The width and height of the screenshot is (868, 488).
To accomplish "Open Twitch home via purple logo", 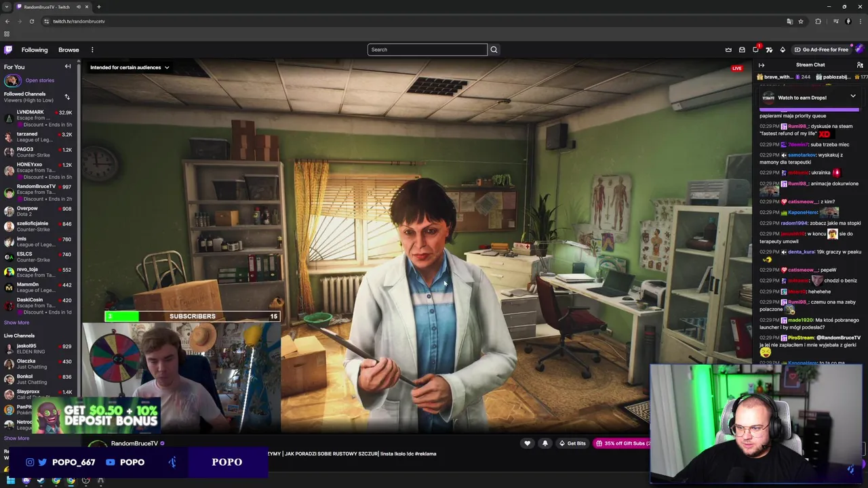I will pos(8,49).
